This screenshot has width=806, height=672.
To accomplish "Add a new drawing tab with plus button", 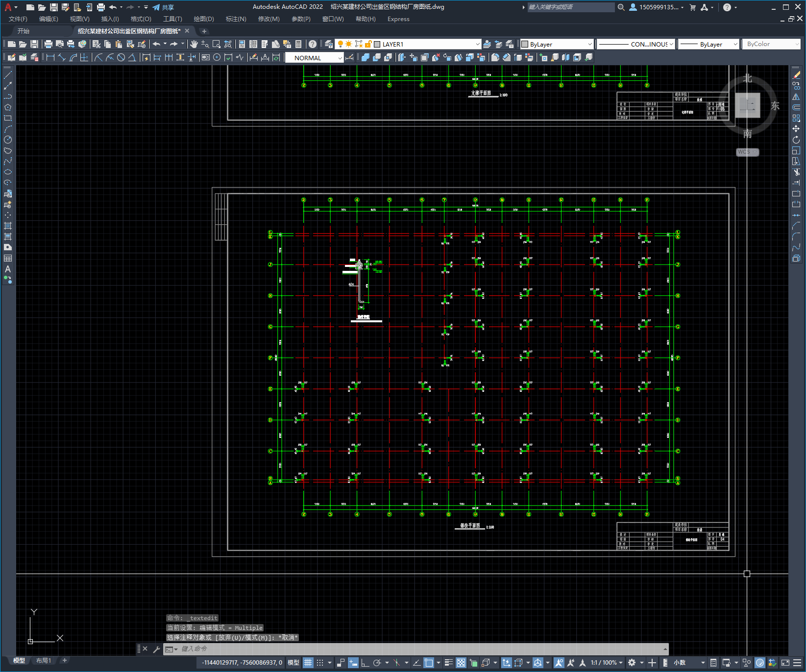I will (x=204, y=31).
